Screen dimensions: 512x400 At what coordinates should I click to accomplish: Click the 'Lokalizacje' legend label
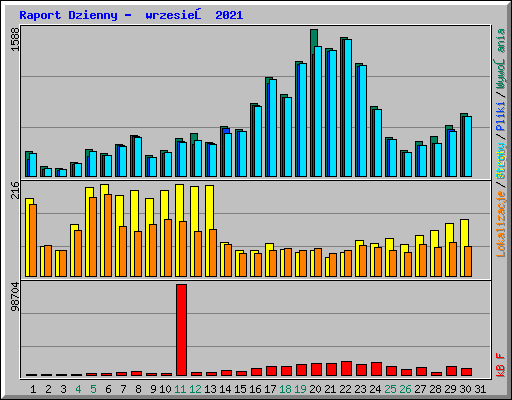(x=501, y=223)
